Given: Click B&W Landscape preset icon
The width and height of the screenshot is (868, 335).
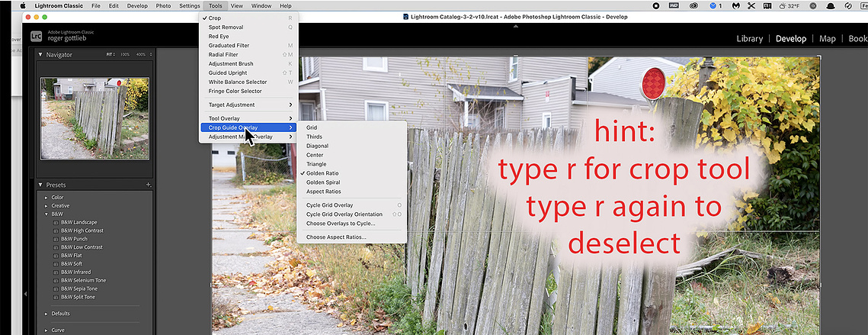Looking at the screenshot, I should coord(56,222).
